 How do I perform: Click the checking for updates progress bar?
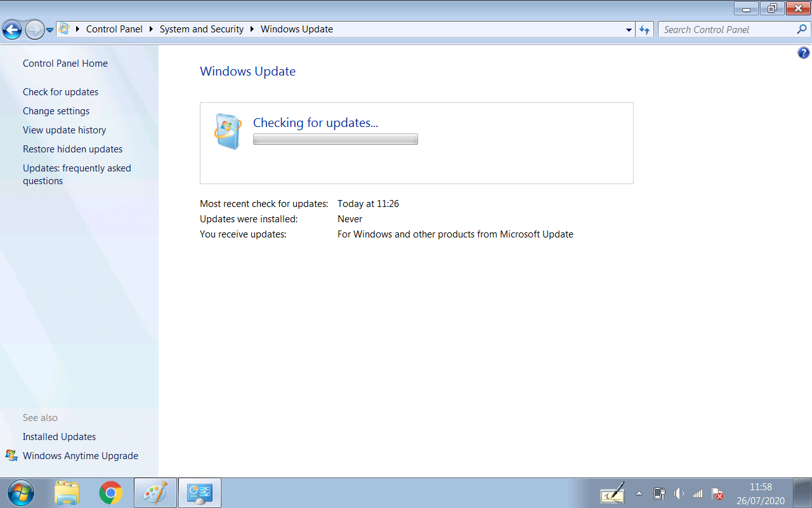pyautogui.click(x=335, y=139)
